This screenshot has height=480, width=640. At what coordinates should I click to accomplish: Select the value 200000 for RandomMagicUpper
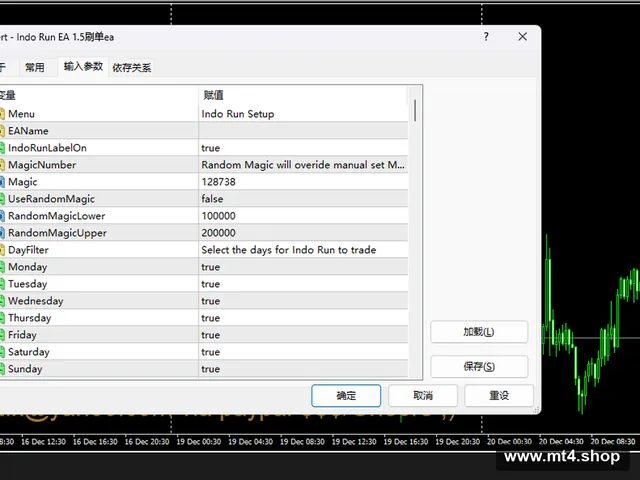[x=218, y=233]
